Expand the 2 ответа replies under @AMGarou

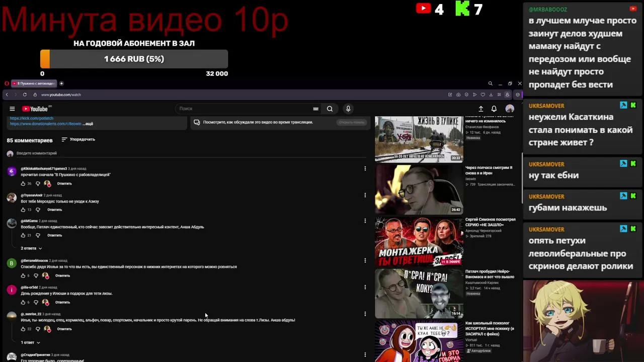[x=31, y=248]
